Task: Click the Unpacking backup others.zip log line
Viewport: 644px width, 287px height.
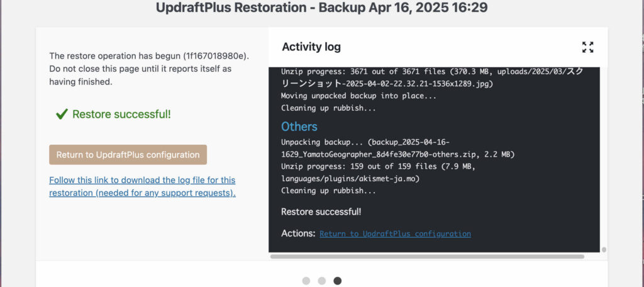Action: pos(397,149)
